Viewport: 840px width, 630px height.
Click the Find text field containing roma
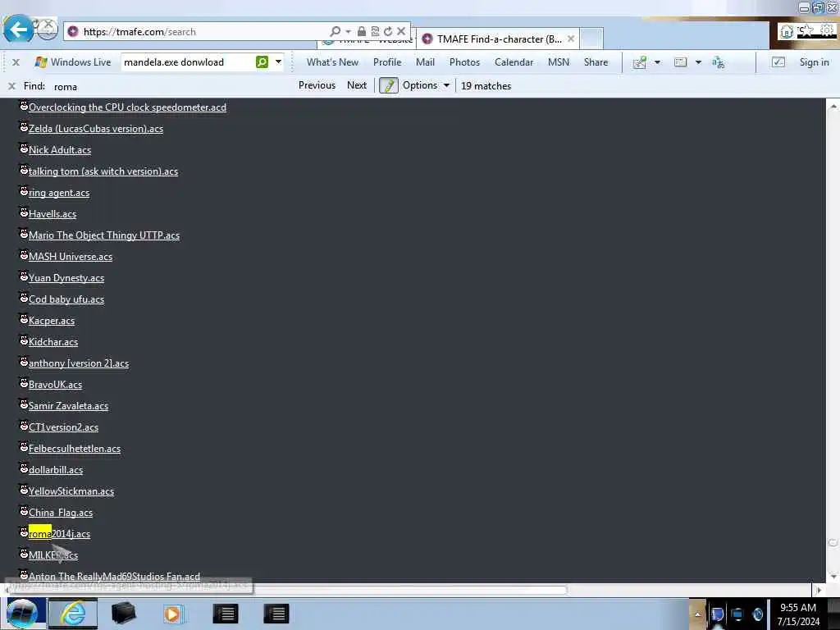[171, 86]
